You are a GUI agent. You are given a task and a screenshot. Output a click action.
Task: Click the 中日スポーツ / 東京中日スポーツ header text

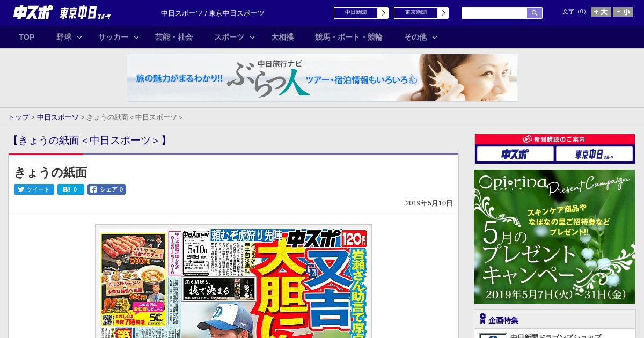coord(213,13)
